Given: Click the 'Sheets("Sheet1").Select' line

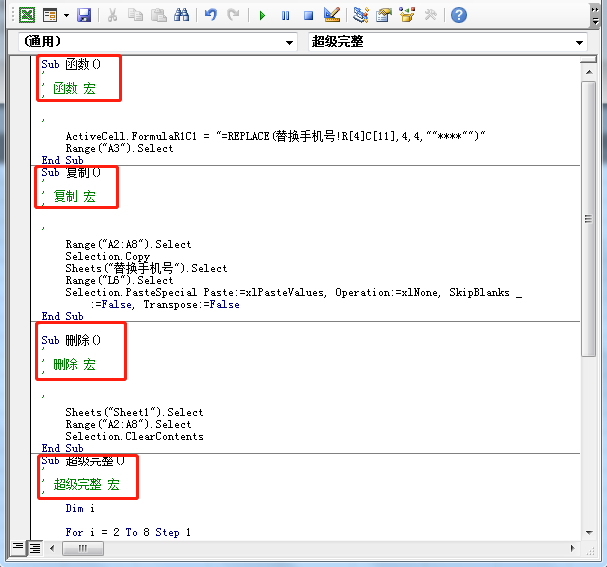Looking at the screenshot, I should coord(134,412).
